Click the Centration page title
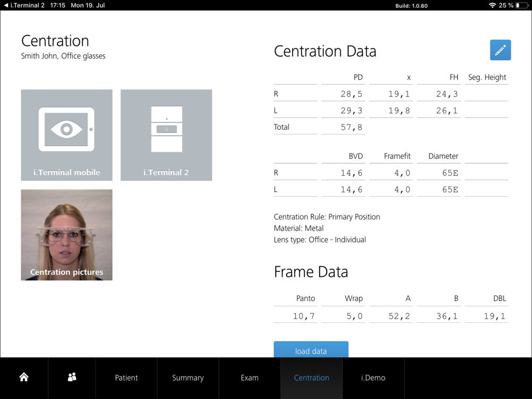The image size is (532, 399). 55,41
